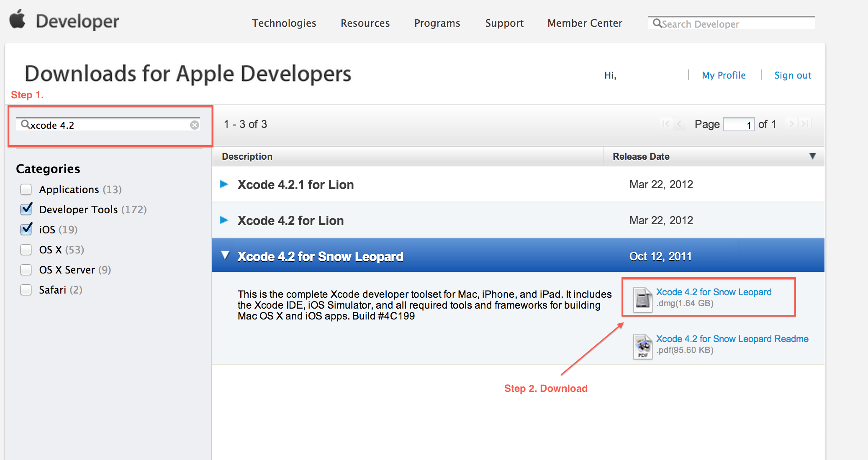
Task: Click the Developer Tools category label
Action: pos(78,210)
